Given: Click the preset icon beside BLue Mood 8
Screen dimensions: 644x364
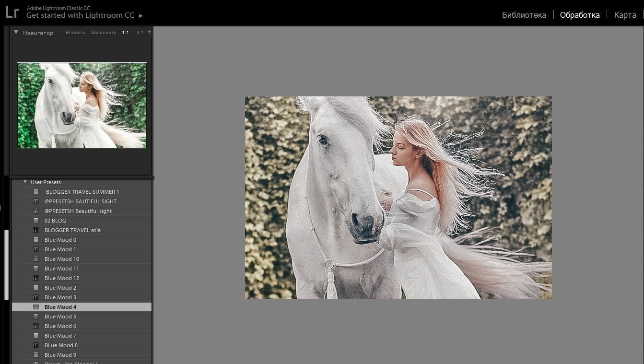Looking at the screenshot, I should pos(36,345).
